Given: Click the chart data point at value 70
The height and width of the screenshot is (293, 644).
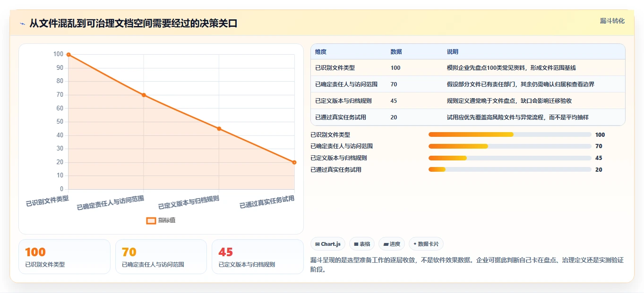Looking at the screenshot, I should [x=144, y=95].
